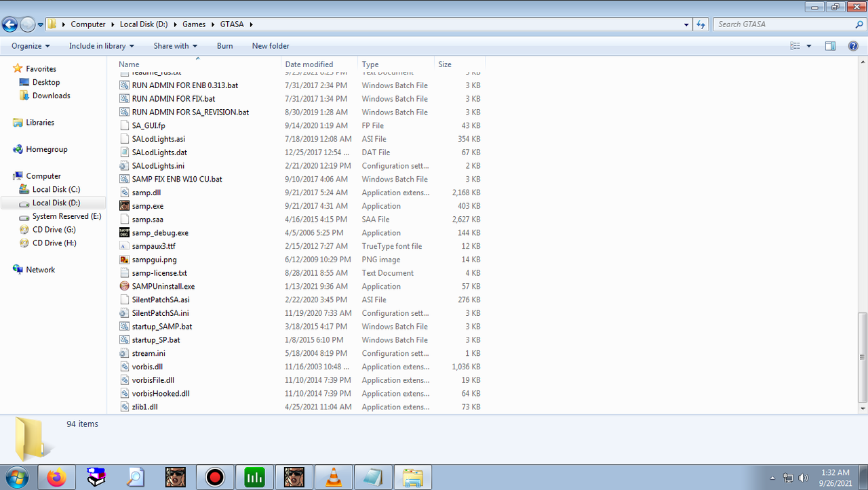Select Network in the navigation pane
This screenshot has width=868, height=490.
tap(41, 270)
